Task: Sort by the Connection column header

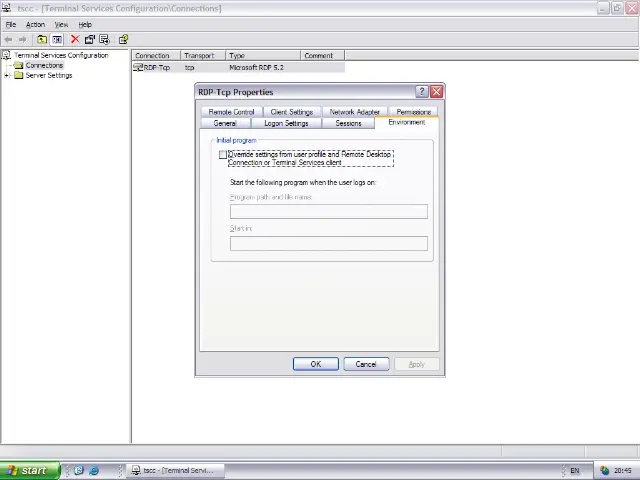Action: (x=156, y=56)
